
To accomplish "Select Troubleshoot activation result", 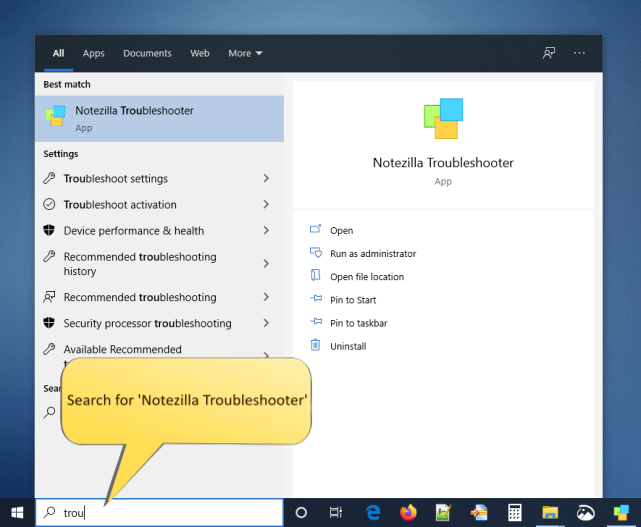I will 159,204.
